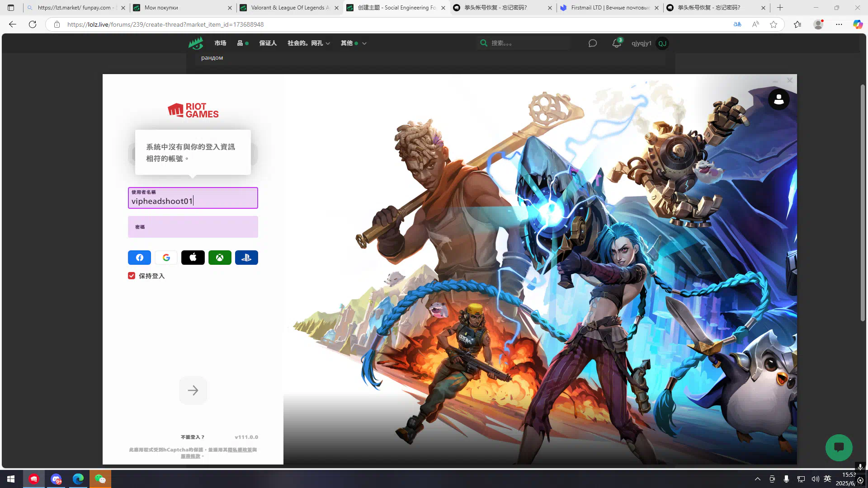Click into the 密碼 password field
This screenshot has height=488, width=868.
tap(193, 227)
